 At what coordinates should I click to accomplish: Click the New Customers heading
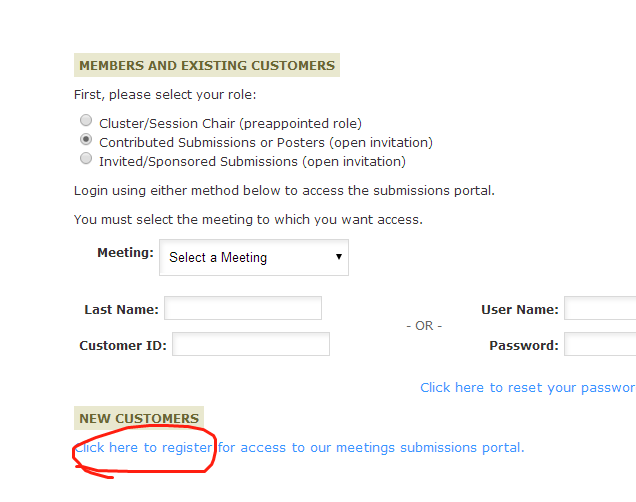tap(139, 418)
